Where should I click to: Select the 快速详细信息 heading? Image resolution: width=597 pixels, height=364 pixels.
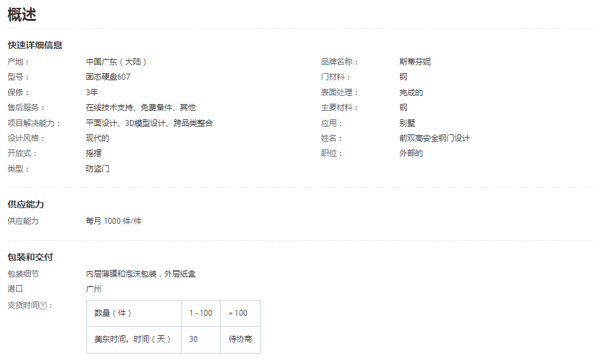click(x=35, y=45)
